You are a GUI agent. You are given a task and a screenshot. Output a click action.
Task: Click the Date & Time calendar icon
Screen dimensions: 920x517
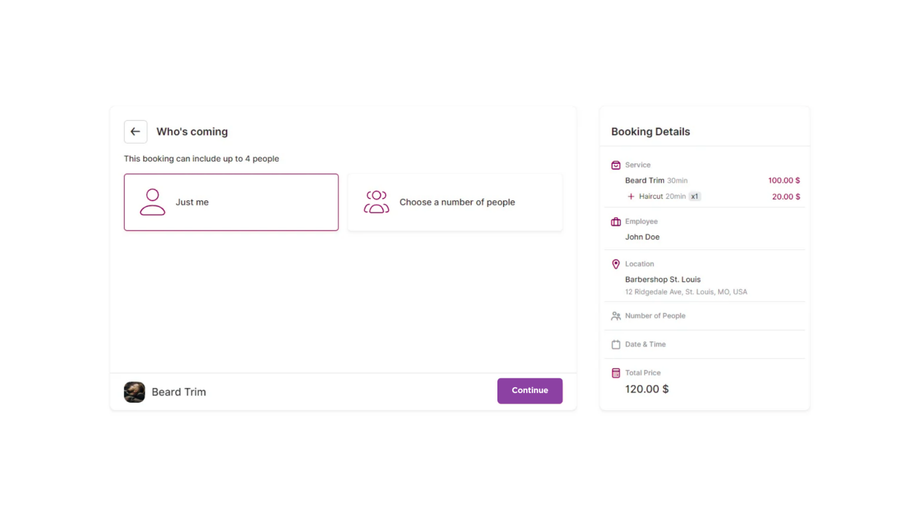tap(616, 344)
